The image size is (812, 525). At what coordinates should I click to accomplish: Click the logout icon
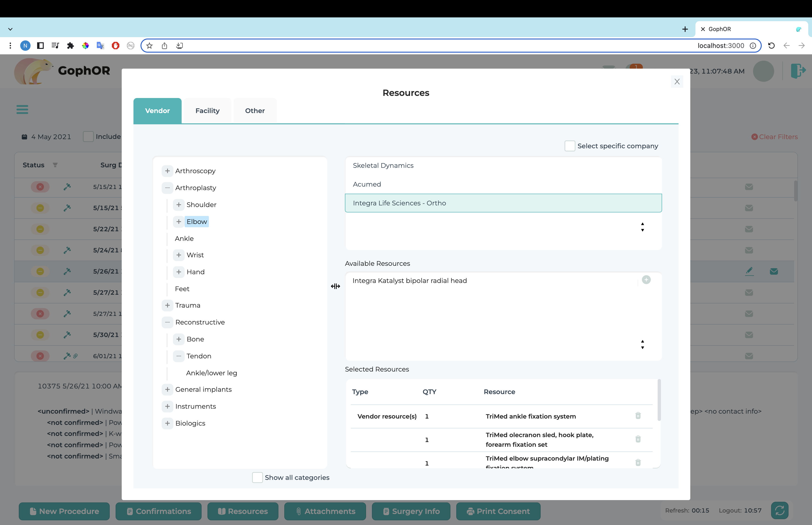click(x=798, y=71)
